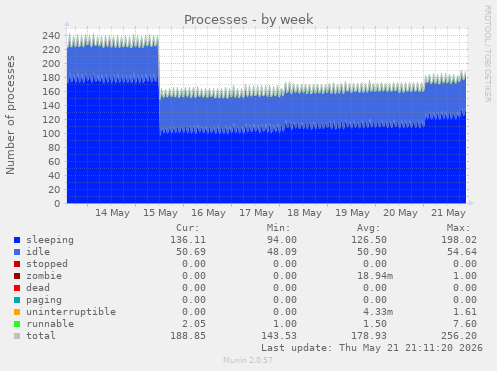The image size is (497, 371).
Task: Click the '19 May' x-axis label
Action: tap(353, 213)
